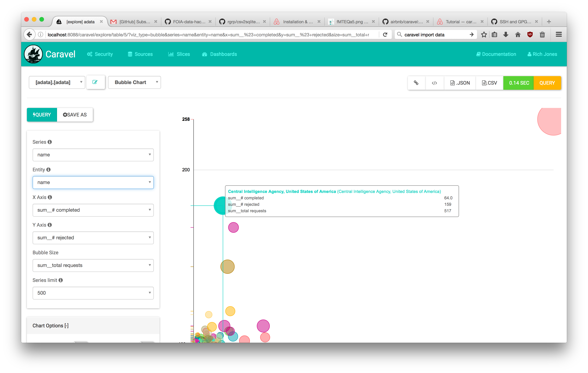Image resolution: width=588 pixels, height=373 pixels.
Task: Click the browser bookmark star icon
Action: point(484,35)
